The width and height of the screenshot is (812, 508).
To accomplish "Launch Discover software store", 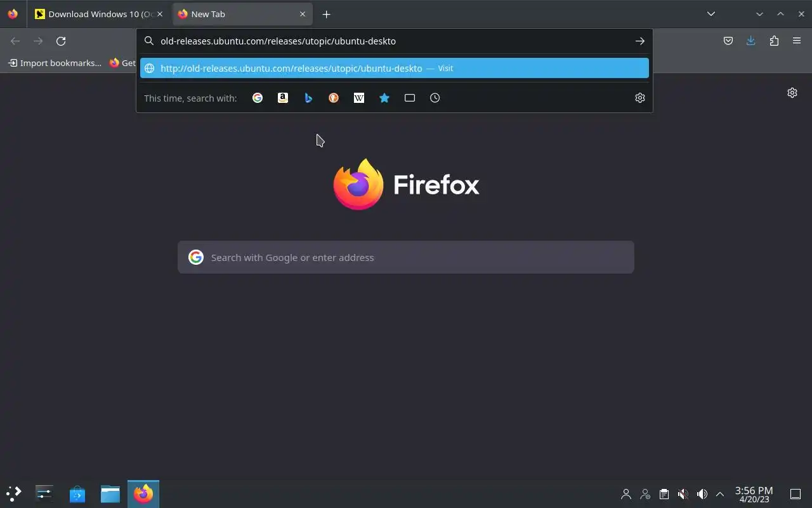I will pyautogui.click(x=77, y=493).
